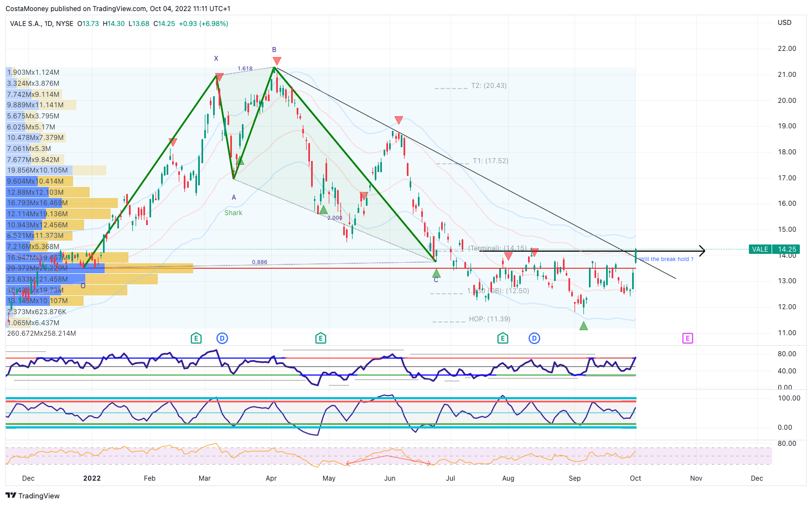Click the USD currency label
This screenshot has width=812, height=505.
coord(784,23)
